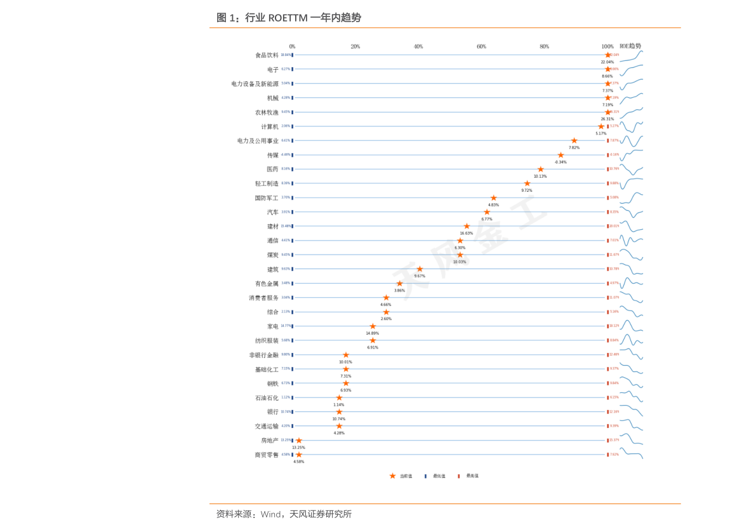This screenshot has height=532, width=756.
Task: Click the blue 最低值 legend marker
Action: 425,475
